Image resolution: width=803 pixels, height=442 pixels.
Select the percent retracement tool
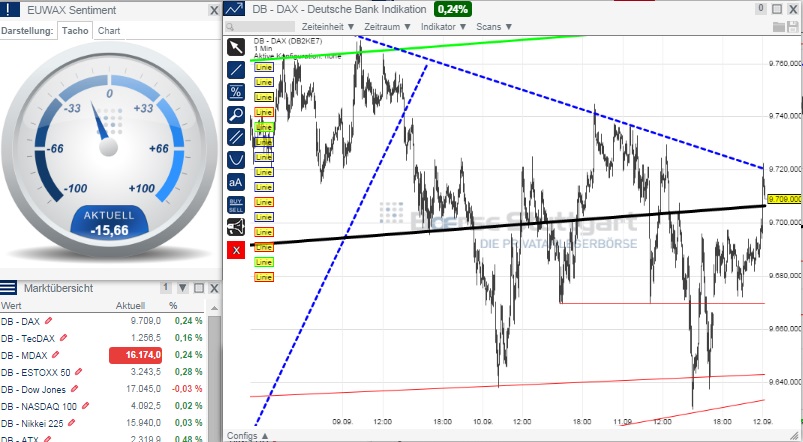click(236, 92)
